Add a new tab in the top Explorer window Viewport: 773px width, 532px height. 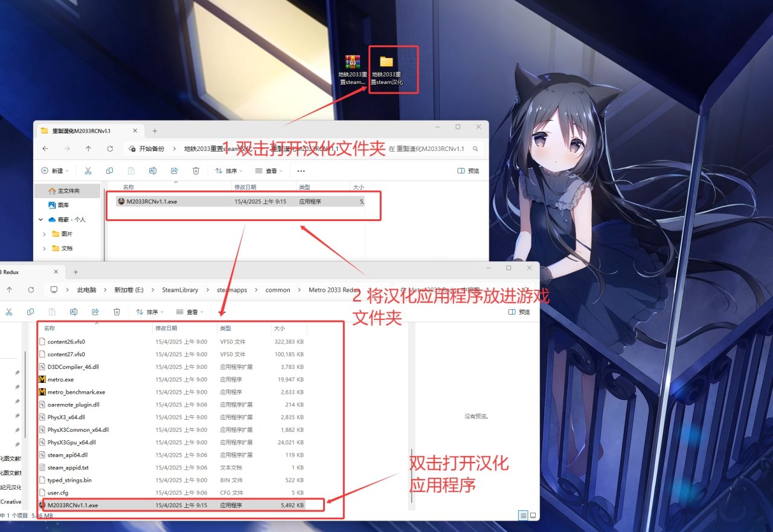(x=155, y=130)
